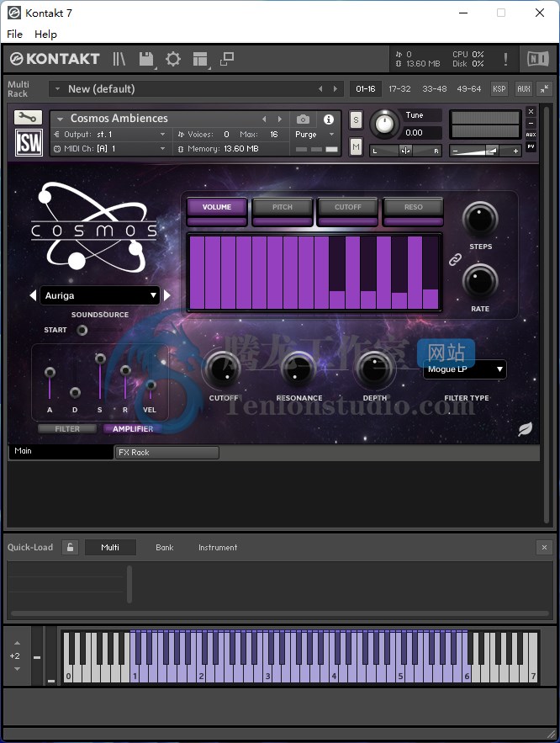
Task: Click the instrument output volume slider
Action: click(x=484, y=151)
